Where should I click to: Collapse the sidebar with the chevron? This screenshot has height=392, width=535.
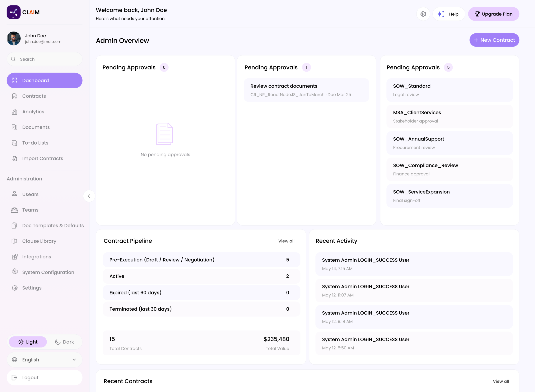coord(89,196)
